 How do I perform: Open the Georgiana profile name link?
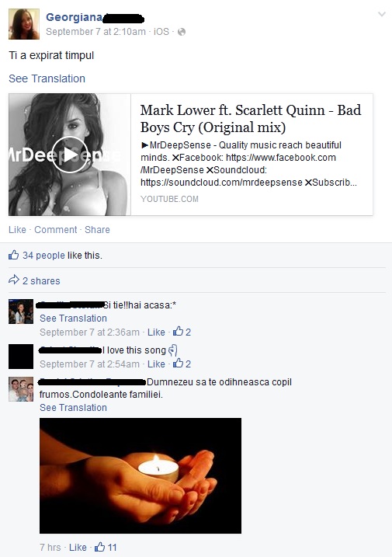[74, 17]
